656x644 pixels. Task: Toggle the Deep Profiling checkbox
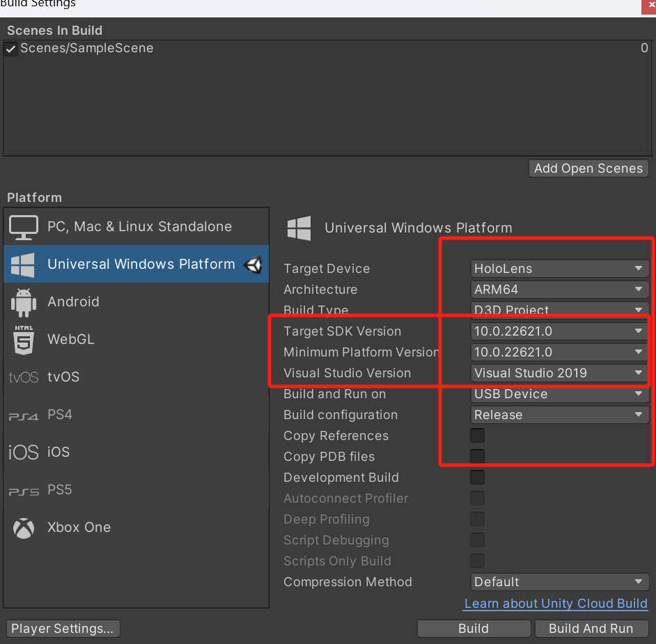tap(477, 519)
